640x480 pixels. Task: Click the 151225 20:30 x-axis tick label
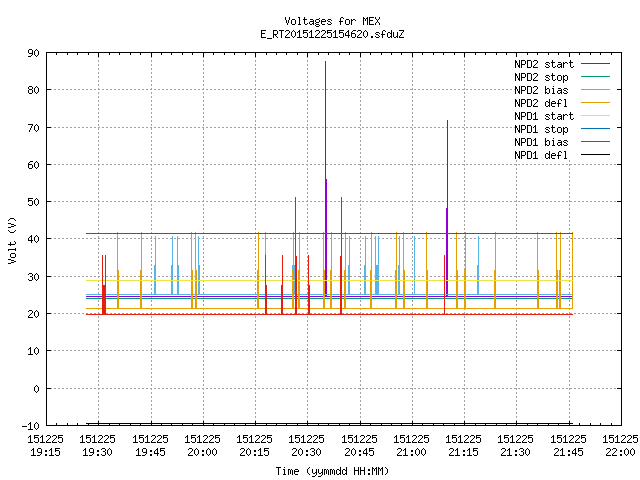pos(306,446)
